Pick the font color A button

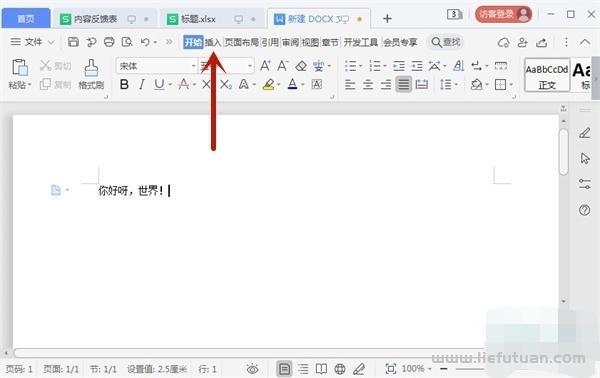click(292, 84)
